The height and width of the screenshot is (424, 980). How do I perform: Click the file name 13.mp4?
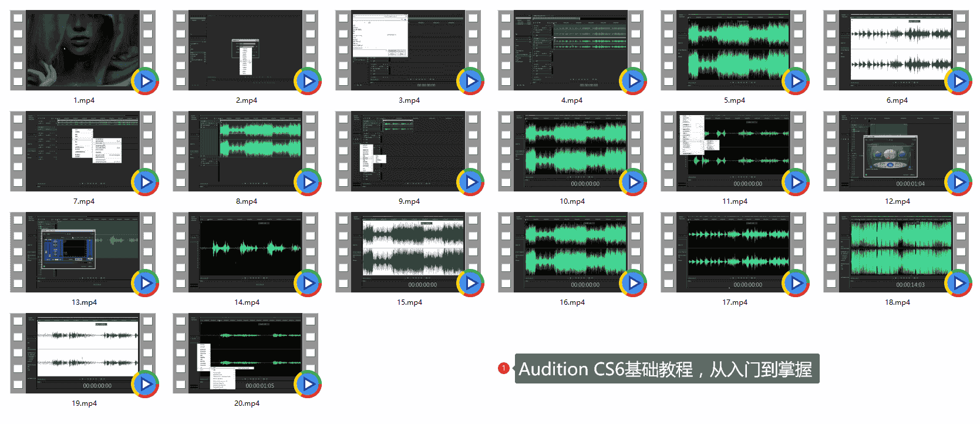(x=84, y=302)
